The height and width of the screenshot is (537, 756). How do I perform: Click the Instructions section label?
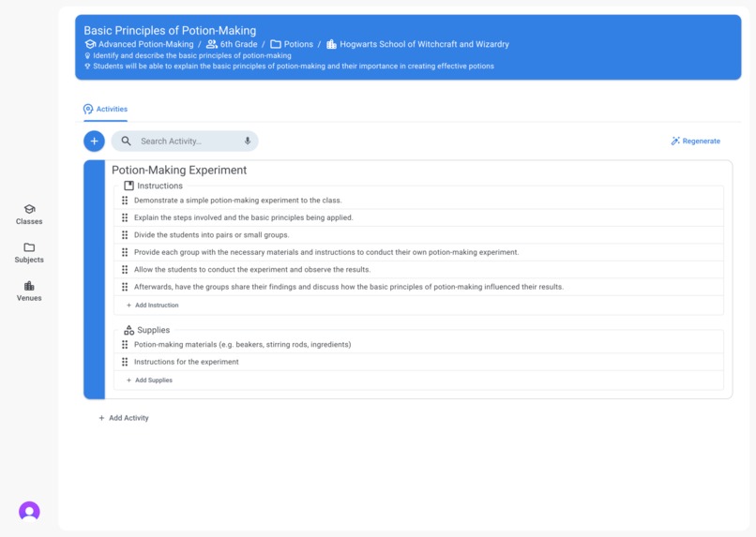(159, 186)
